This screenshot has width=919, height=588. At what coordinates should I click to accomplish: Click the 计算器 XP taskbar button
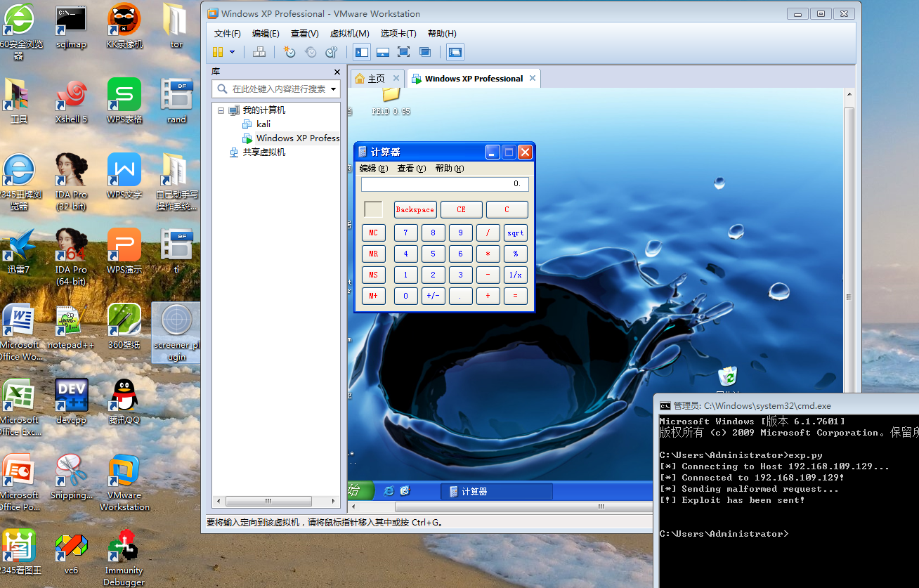pos(496,491)
